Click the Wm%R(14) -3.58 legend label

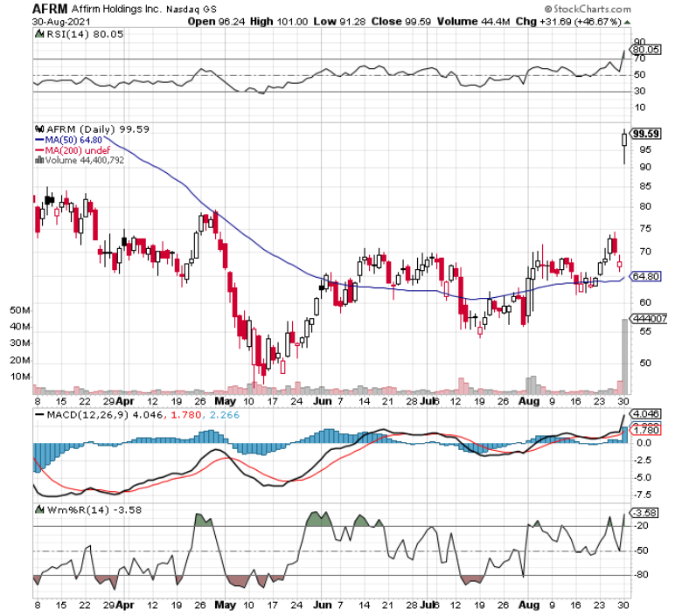pos(94,510)
